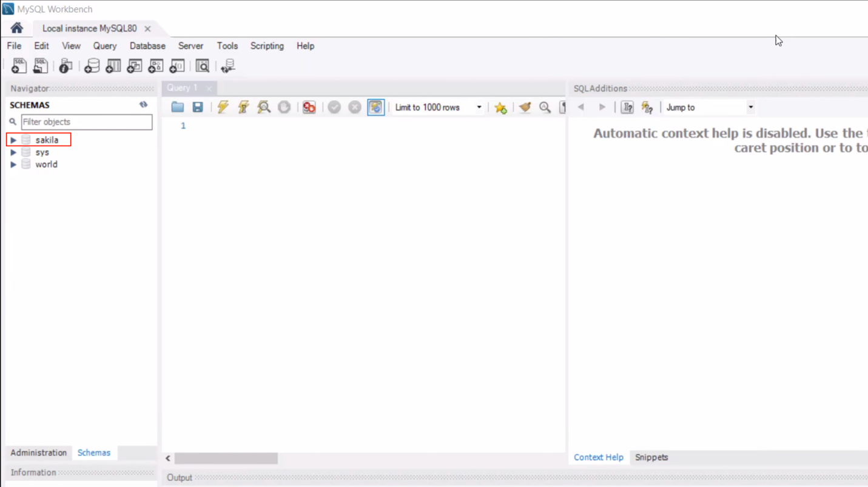Rollback the transaction X icon

click(x=355, y=107)
